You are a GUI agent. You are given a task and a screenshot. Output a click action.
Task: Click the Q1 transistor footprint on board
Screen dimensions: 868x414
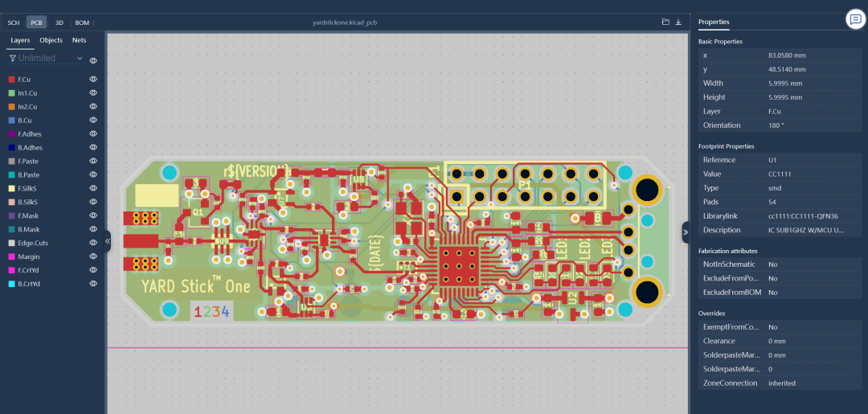click(x=197, y=211)
